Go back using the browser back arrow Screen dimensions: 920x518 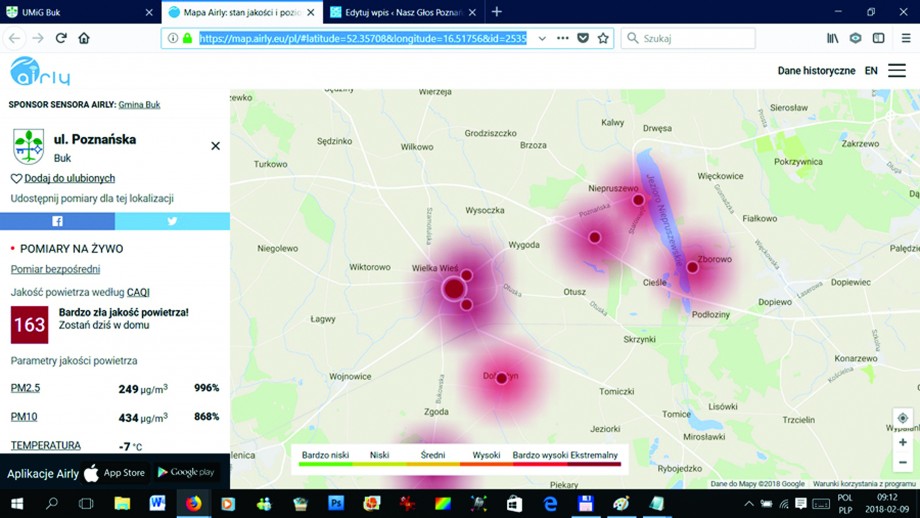pyautogui.click(x=15, y=38)
